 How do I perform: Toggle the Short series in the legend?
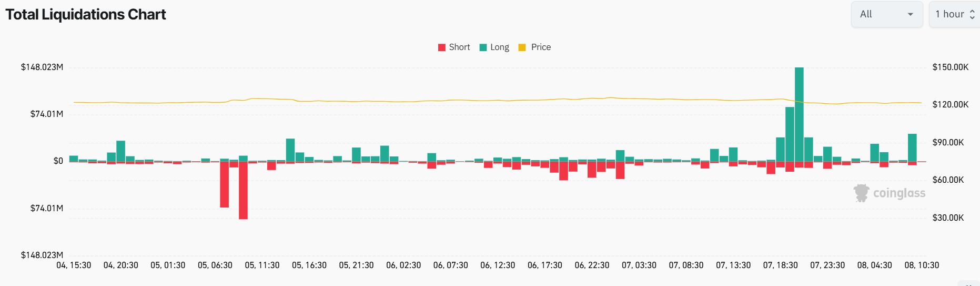(459, 47)
